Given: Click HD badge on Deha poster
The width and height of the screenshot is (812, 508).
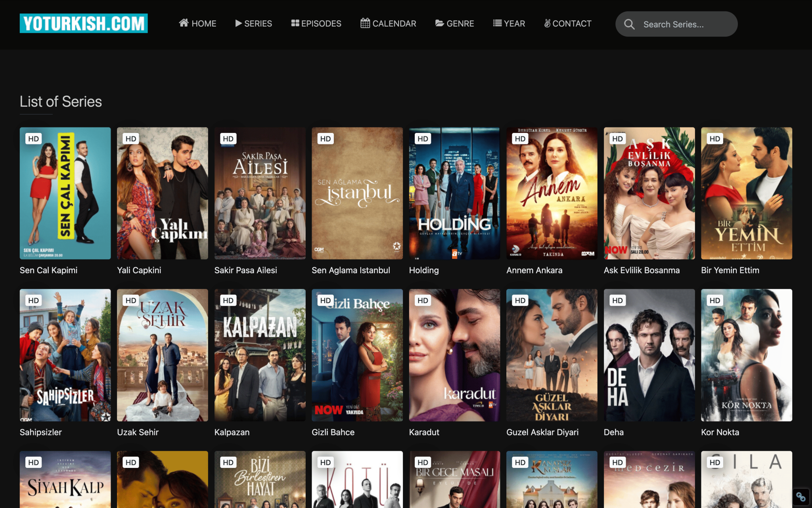Looking at the screenshot, I should 617,300.
